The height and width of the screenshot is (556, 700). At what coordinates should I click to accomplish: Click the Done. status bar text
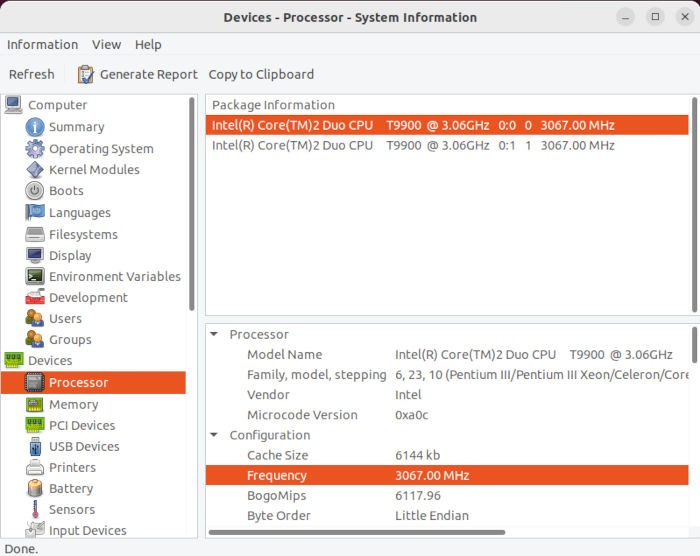(21, 549)
